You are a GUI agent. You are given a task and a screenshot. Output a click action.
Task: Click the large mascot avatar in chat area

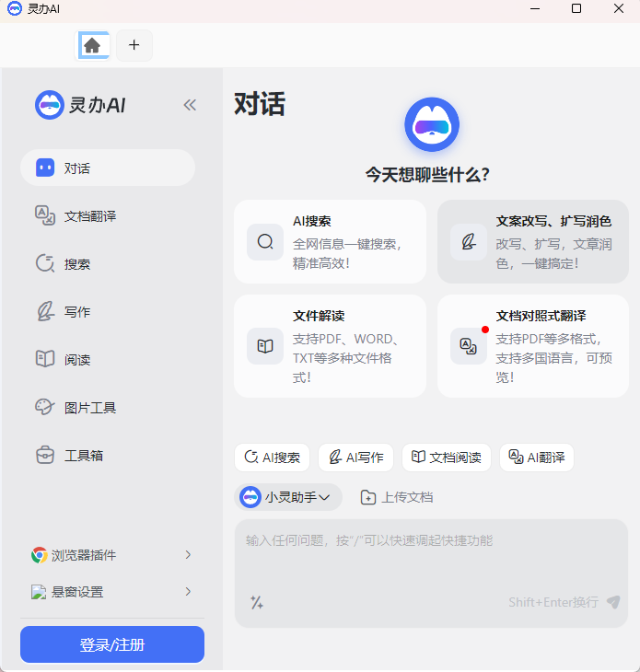432,124
